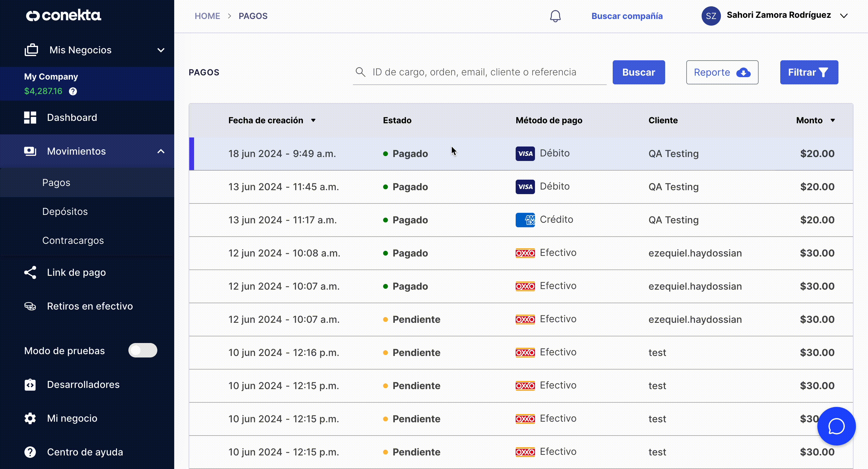Go to Dashboard in sidebar
The height and width of the screenshot is (469, 868).
[x=87, y=118]
